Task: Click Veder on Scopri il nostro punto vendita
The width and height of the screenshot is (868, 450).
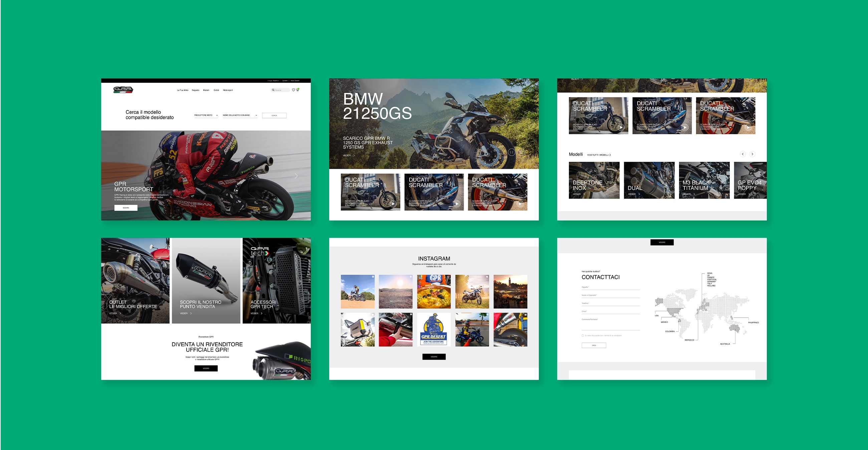Action: point(186,313)
